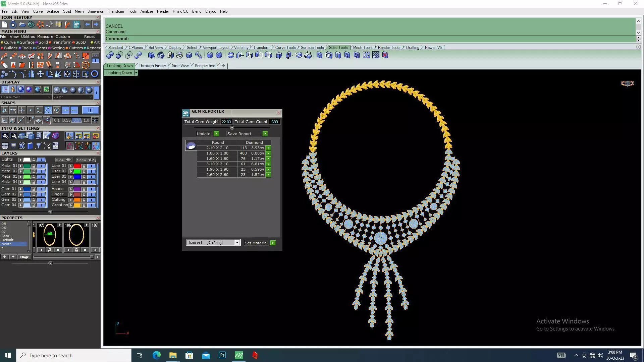This screenshot has height=362, width=644.
Task: Click the four-way move arrows icon
Action: 40,74
